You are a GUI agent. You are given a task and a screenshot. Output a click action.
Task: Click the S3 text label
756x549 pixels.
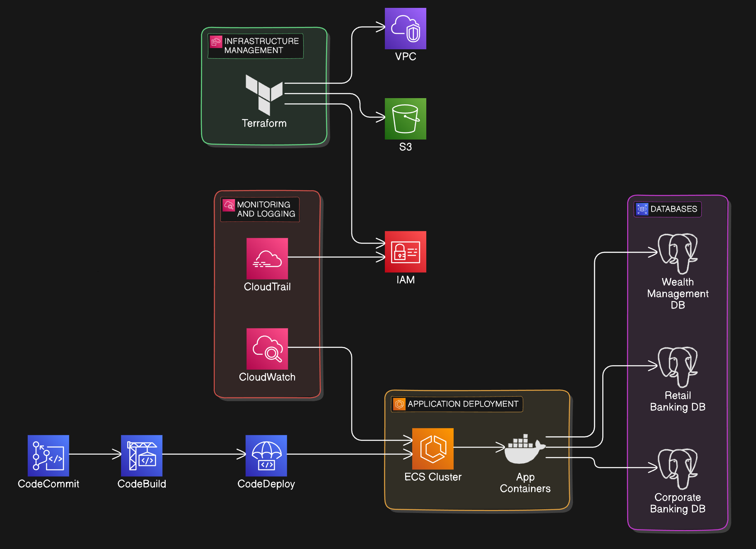(406, 147)
